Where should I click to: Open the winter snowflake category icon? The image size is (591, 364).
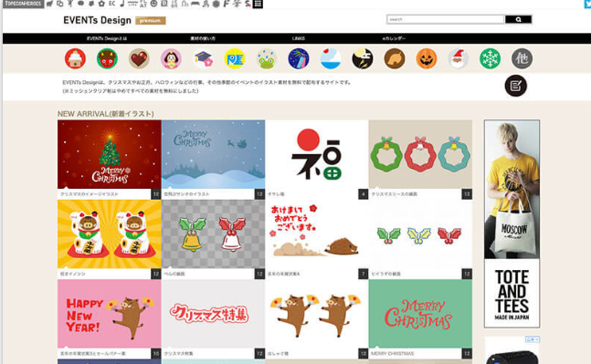490,58
